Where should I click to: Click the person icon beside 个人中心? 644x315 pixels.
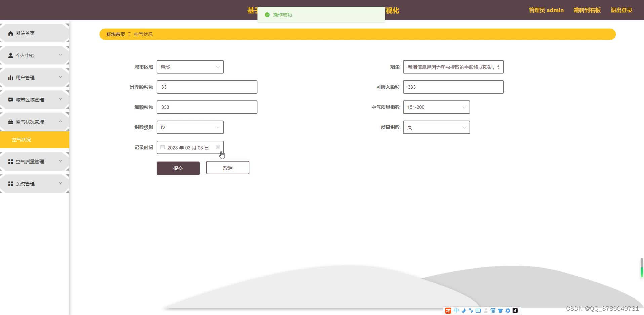tap(10, 55)
